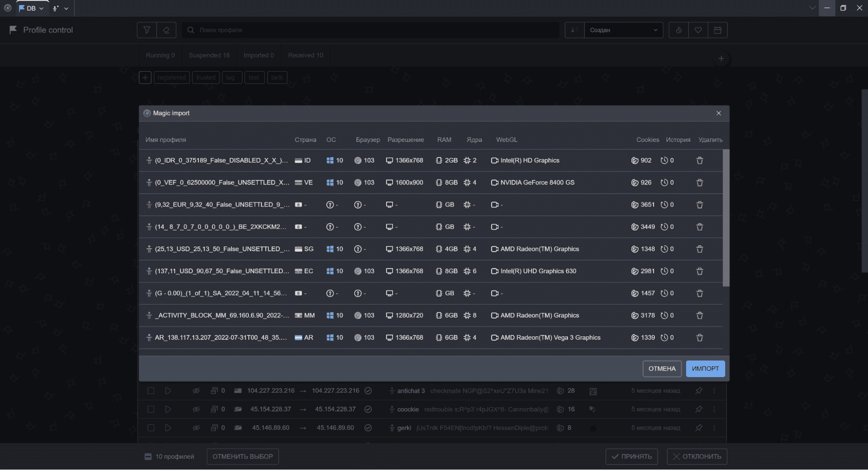This screenshot has height=470, width=868.
Task: Click the WebGL column header
Action: click(x=507, y=140)
